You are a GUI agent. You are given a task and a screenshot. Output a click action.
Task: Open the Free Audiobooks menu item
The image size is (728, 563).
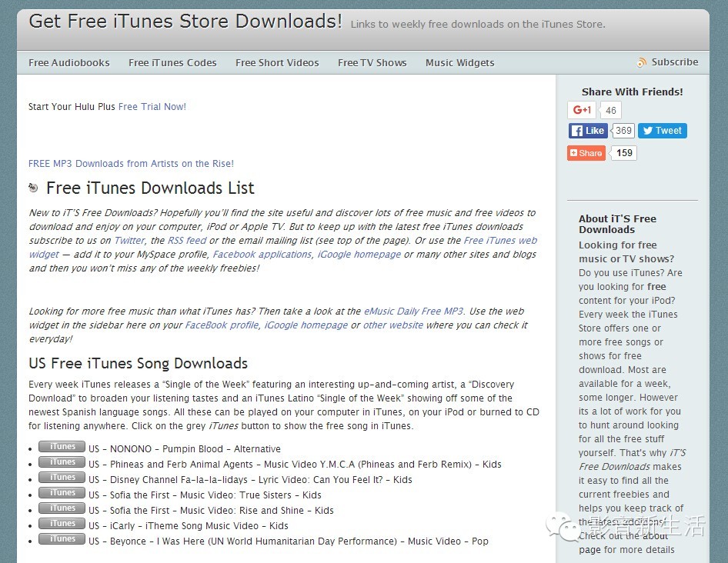click(x=69, y=62)
